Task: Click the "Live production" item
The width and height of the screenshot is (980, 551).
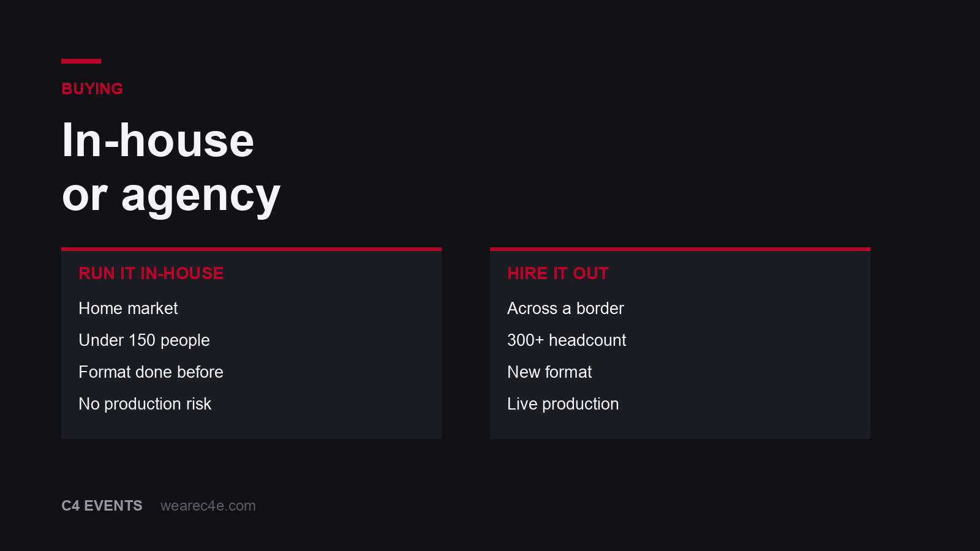Action: (563, 404)
